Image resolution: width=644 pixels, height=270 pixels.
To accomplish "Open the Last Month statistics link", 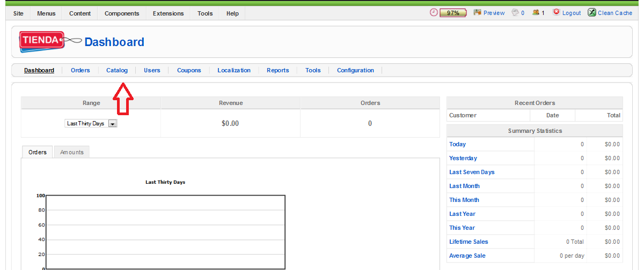I will 465,186.
